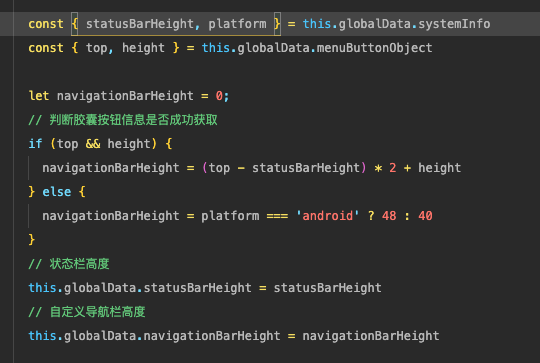
Task: Click the minus operator in top - statusBarHeight
Action: click(x=241, y=168)
